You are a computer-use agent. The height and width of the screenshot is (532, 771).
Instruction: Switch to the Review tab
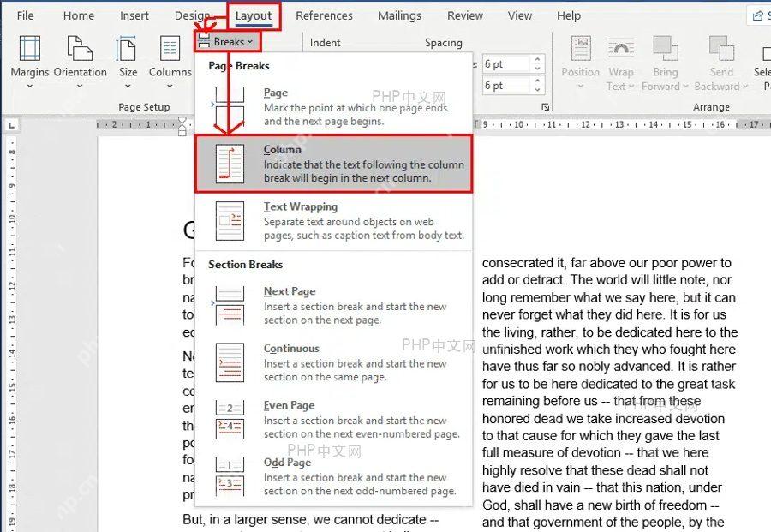coord(464,15)
